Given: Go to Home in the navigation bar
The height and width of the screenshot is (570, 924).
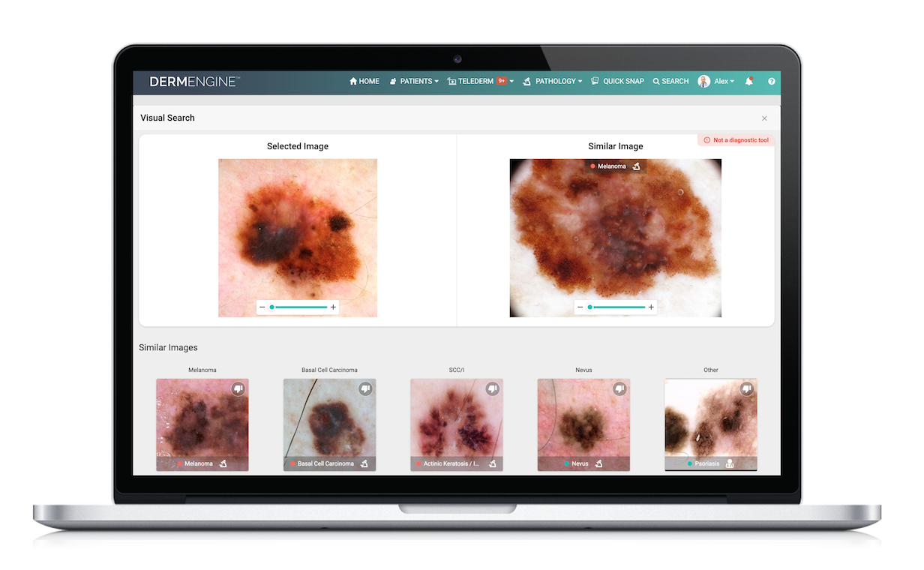Looking at the screenshot, I should pyautogui.click(x=364, y=81).
